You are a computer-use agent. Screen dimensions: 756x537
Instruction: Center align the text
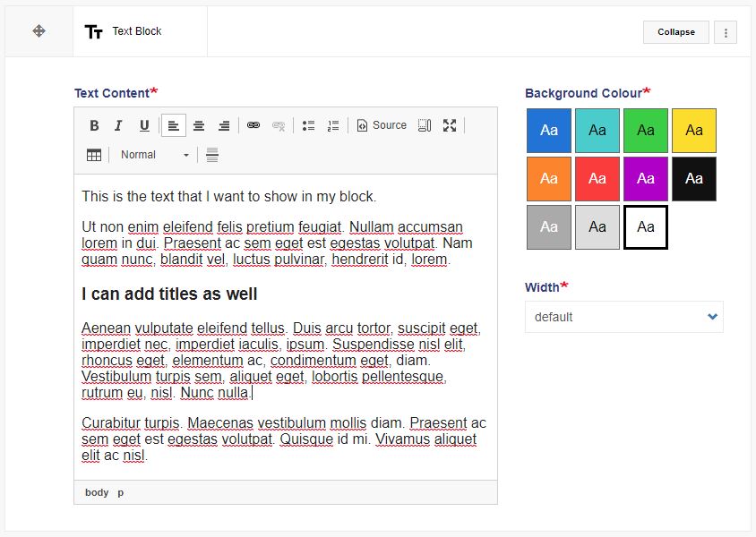point(199,125)
